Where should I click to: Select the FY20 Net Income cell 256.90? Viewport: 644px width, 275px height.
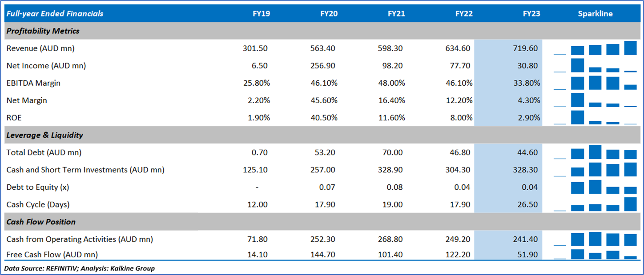(323, 66)
